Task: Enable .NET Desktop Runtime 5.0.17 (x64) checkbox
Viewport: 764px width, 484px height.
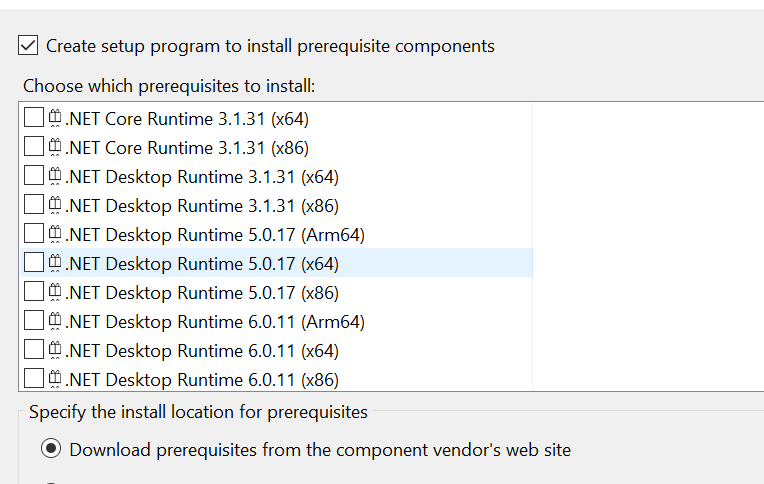Action: pyautogui.click(x=34, y=264)
